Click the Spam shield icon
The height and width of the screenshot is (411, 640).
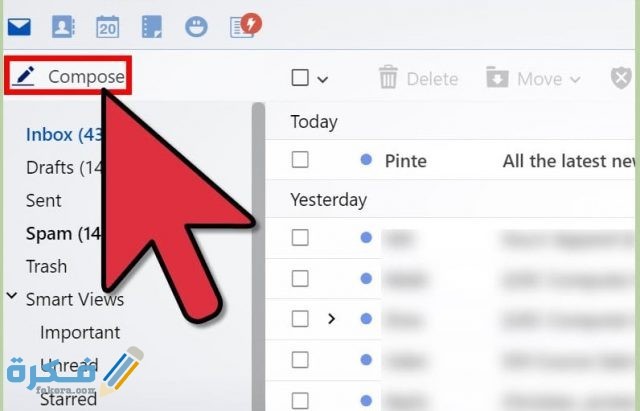coord(621,78)
